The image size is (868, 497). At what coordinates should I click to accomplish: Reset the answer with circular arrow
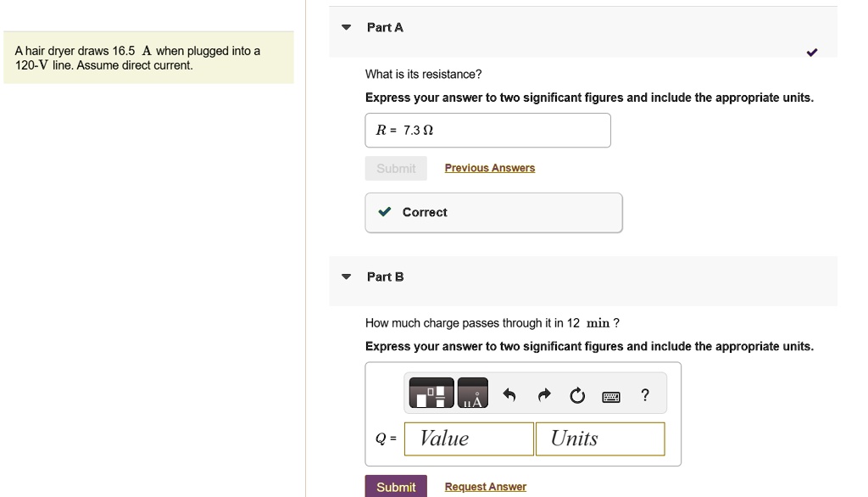point(577,395)
